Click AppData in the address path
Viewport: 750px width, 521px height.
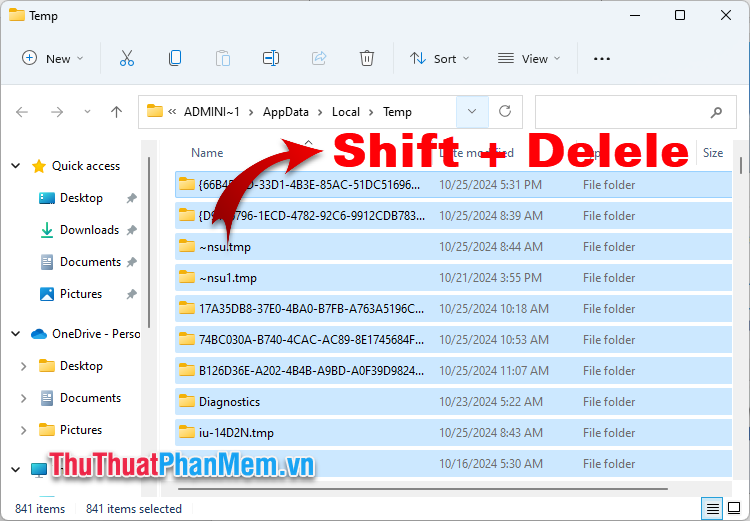coord(286,112)
